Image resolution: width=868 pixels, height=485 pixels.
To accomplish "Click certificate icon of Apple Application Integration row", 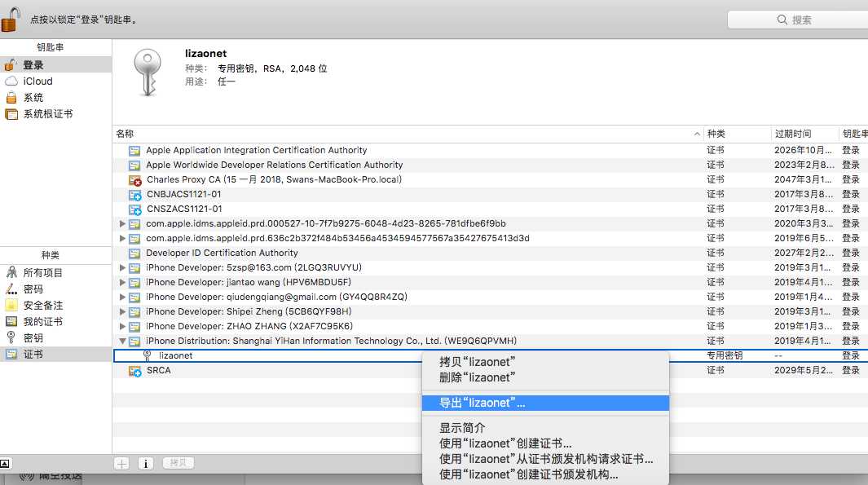I will tap(134, 151).
